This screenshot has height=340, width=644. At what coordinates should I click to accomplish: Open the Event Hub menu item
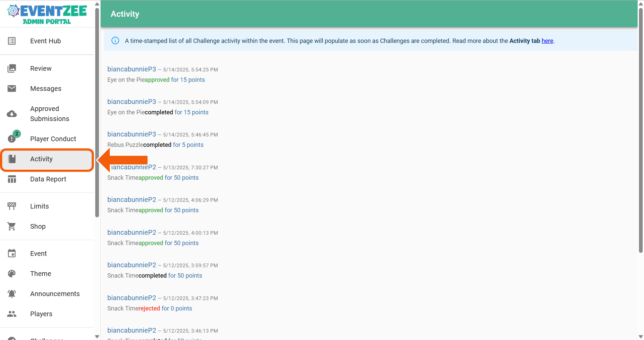(x=47, y=41)
